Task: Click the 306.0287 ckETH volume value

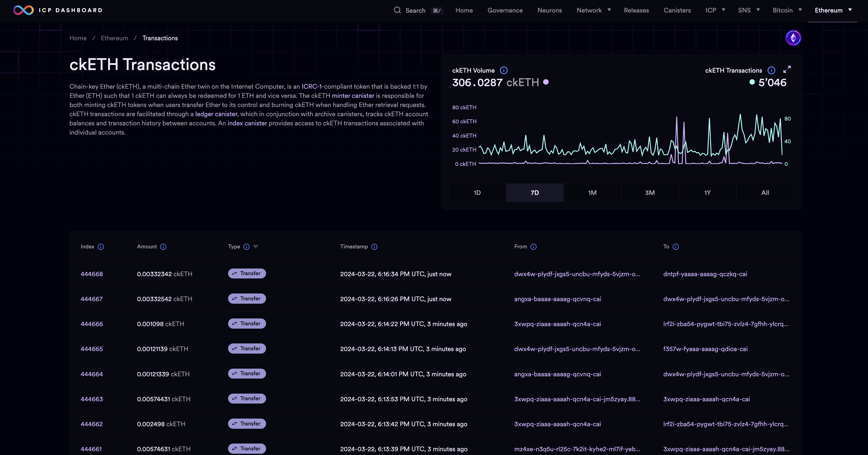Action: (x=495, y=83)
